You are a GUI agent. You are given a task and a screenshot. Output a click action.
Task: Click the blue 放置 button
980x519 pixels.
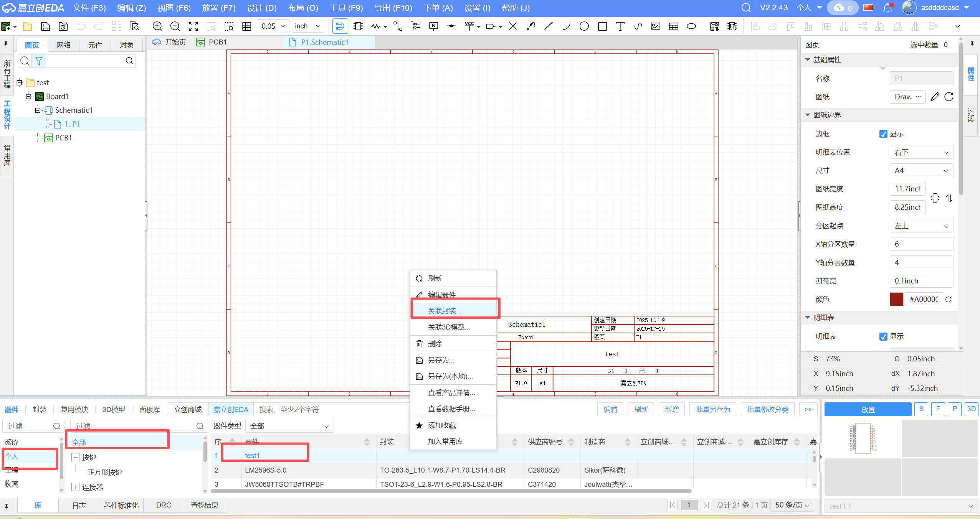click(x=868, y=409)
